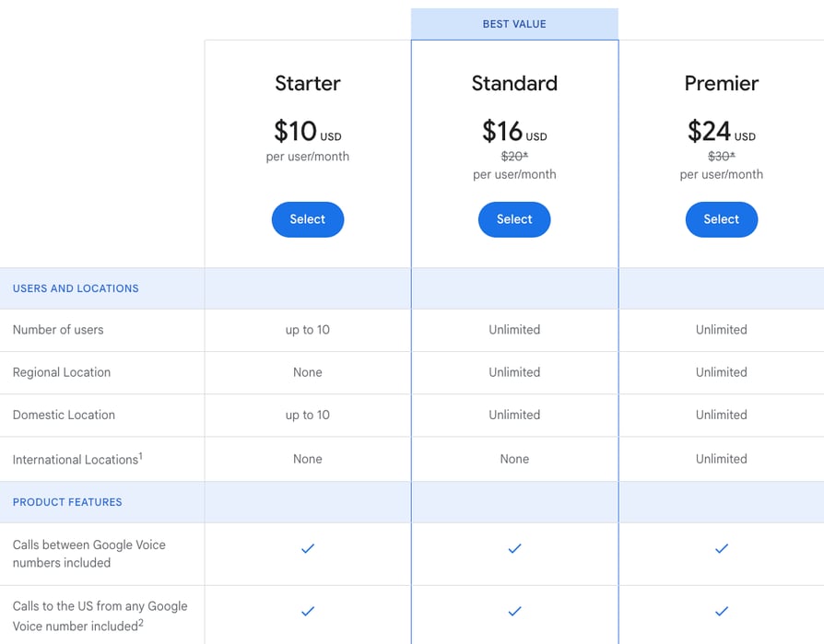Click the Domestic Location row label
This screenshot has height=644, width=824.
(x=64, y=415)
